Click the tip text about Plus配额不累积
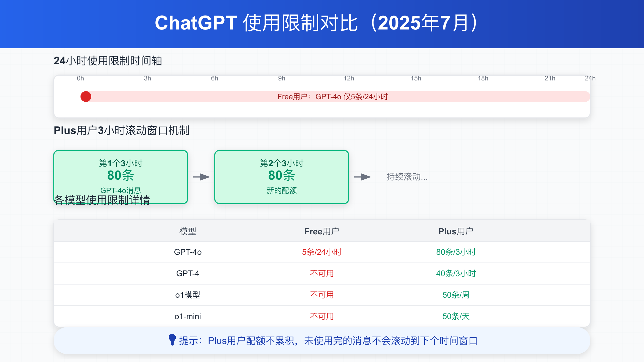This screenshot has height=362, width=644. [328, 341]
